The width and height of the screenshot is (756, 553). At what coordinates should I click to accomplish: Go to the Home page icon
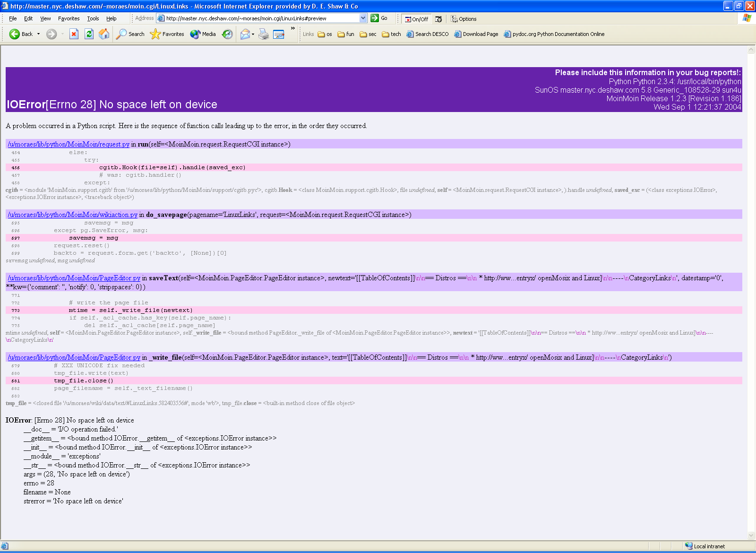104,34
